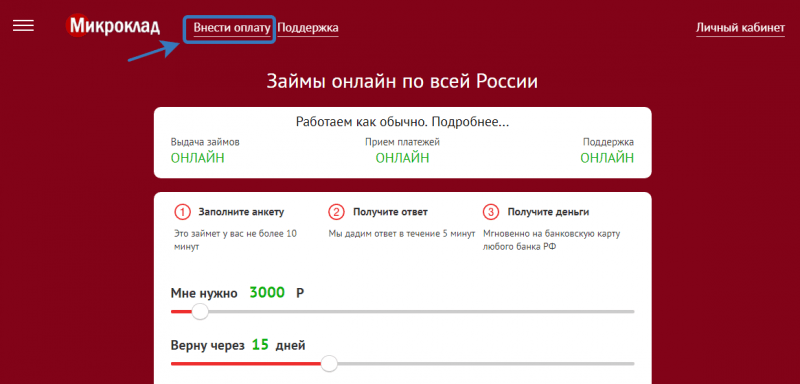Screen dimensions: 800x384
Task: Click the Мгновенно на банковскую карту text
Action: (x=552, y=241)
